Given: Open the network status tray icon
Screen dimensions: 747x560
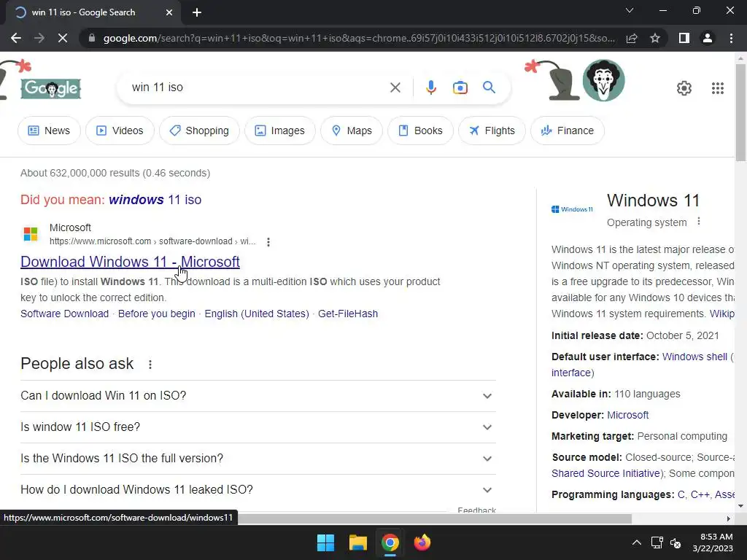Looking at the screenshot, I should point(657,542).
